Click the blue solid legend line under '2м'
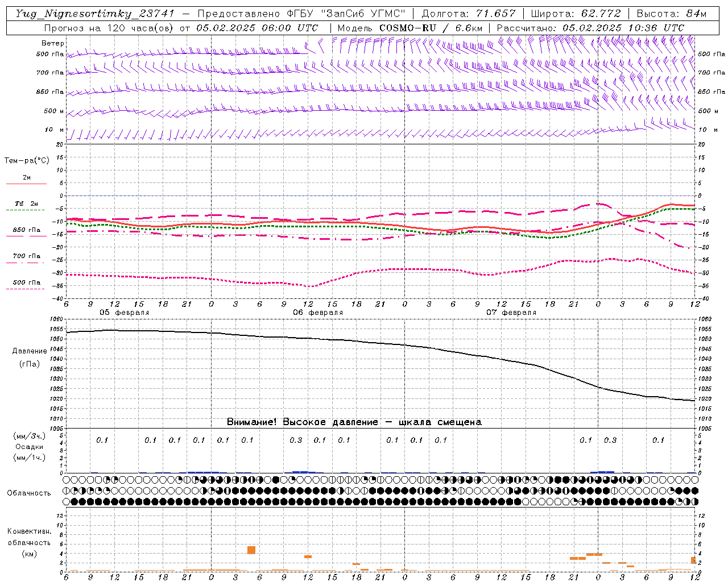 pyautogui.click(x=26, y=184)
